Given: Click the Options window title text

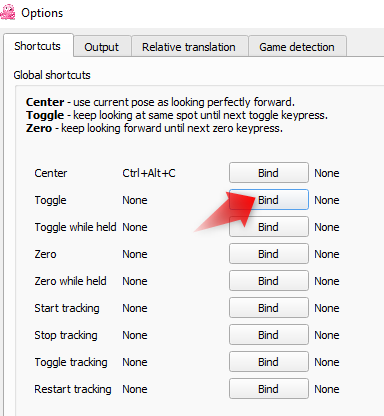Looking at the screenshot, I should pyautogui.click(x=42, y=13).
